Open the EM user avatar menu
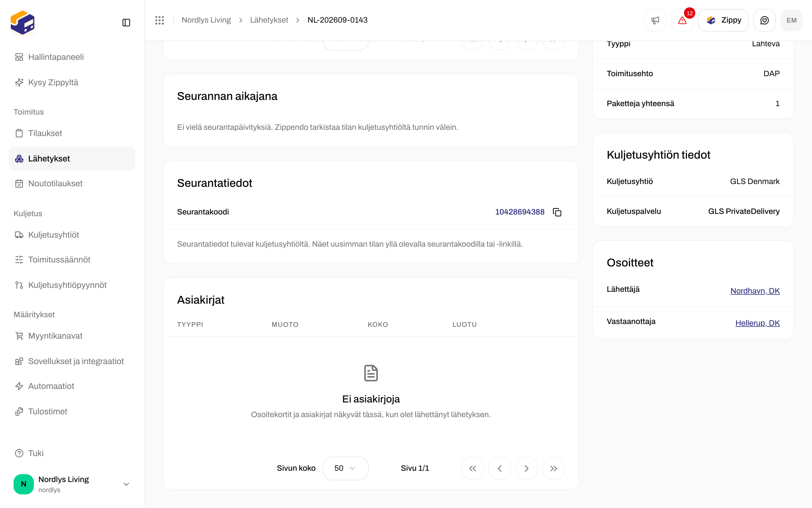The height and width of the screenshot is (508, 812). tap(791, 20)
